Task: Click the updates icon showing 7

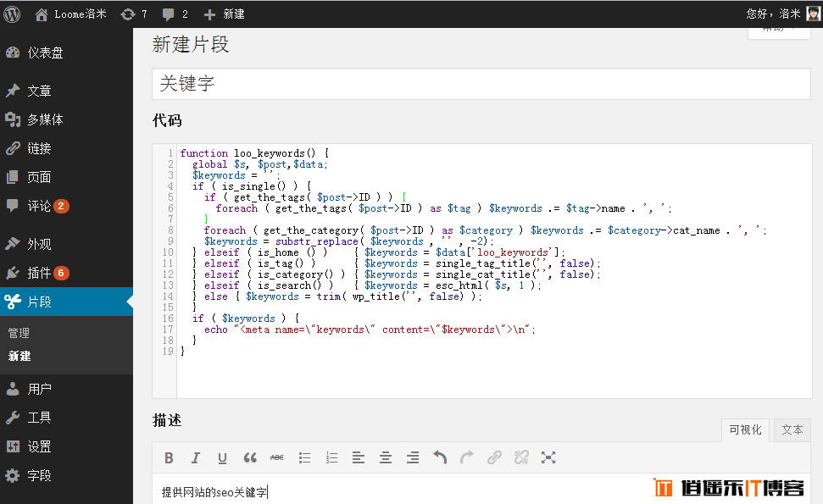Action: click(x=134, y=14)
